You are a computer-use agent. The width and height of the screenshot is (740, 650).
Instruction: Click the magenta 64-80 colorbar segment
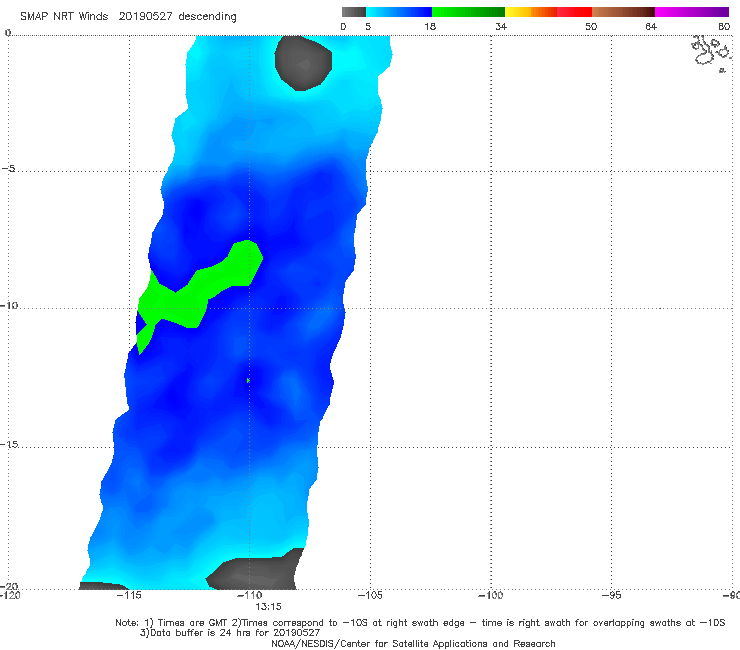pos(692,12)
